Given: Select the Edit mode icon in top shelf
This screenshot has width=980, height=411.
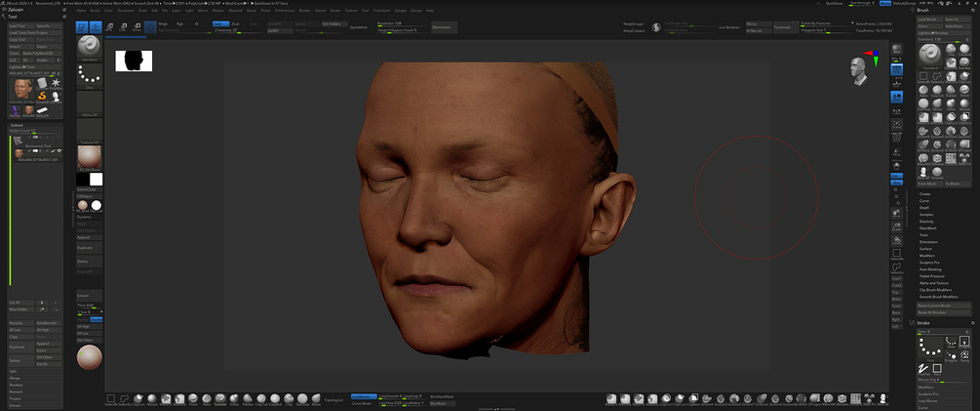Looking at the screenshot, I should click(x=81, y=27).
